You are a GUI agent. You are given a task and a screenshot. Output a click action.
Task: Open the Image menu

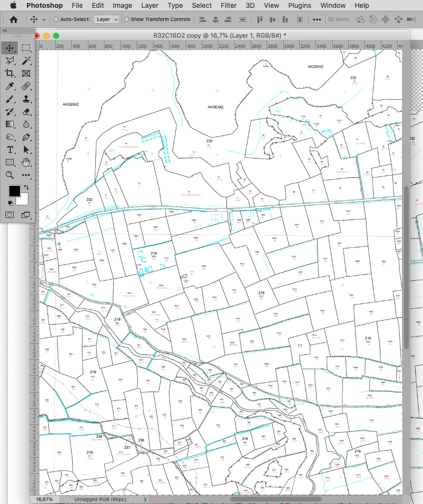123,5
